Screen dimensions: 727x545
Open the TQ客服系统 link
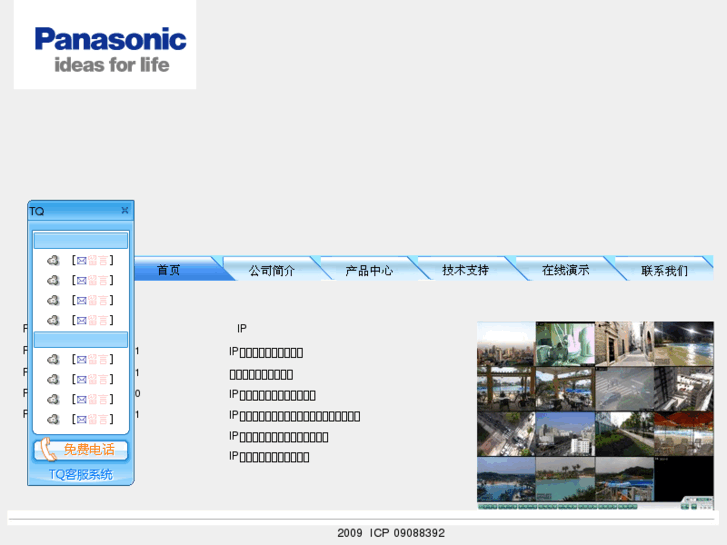[81, 474]
